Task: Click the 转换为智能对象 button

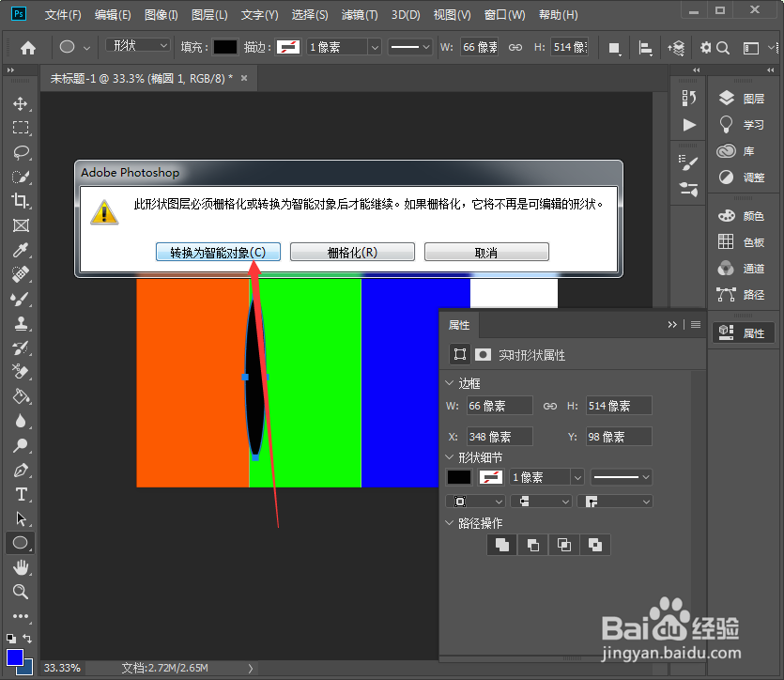Action: point(217,251)
